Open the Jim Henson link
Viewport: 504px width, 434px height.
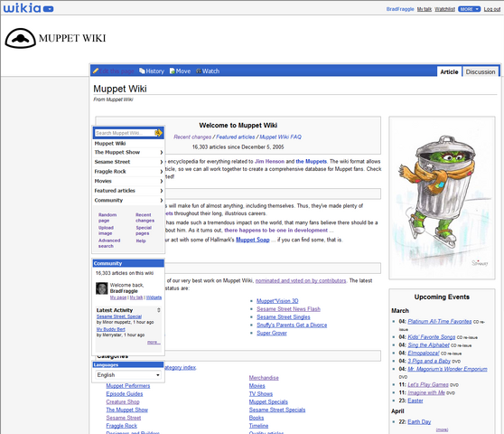270,162
